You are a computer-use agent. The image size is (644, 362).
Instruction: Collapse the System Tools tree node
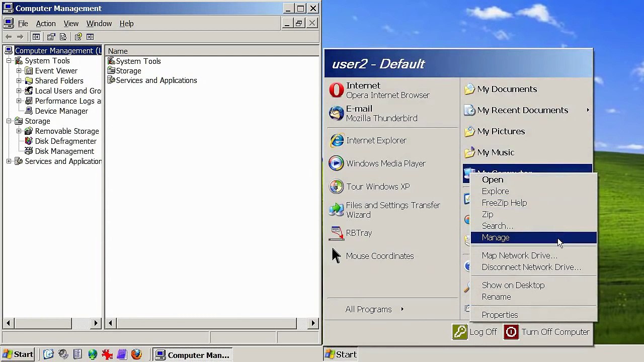click(9, 61)
